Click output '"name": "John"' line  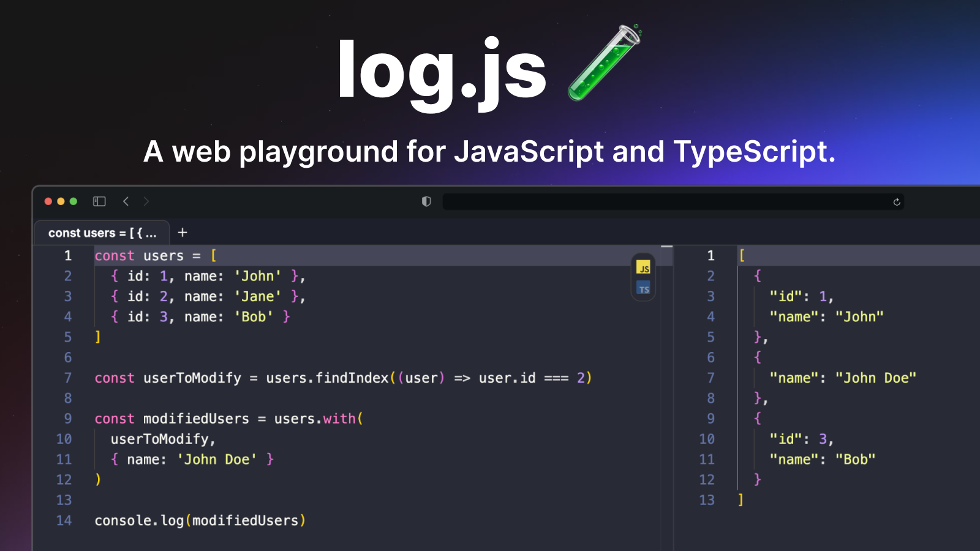pyautogui.click(x=826, y=317)
